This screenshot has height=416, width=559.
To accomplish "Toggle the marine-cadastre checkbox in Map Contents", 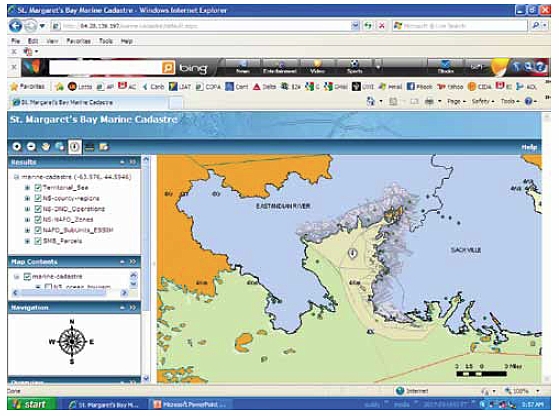I will click(27, 276).
